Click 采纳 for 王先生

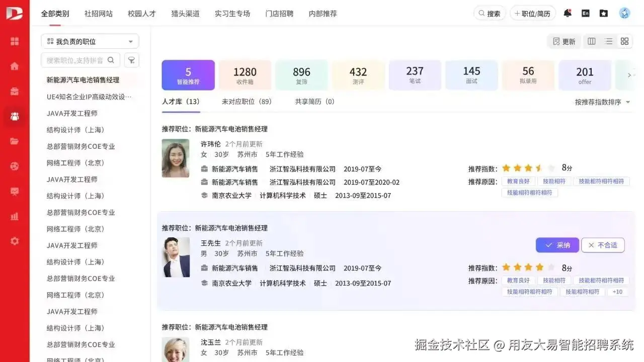coord(557,245)
